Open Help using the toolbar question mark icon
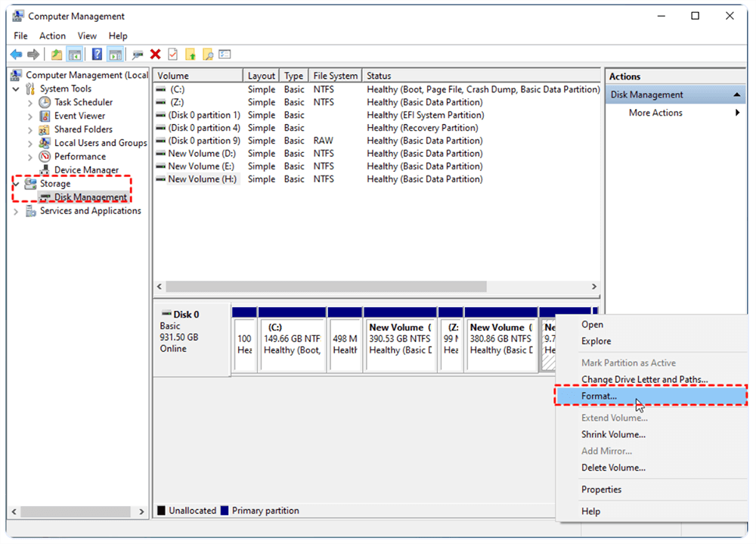The height and width of the screenshot is (544, 756). tap(97, 54)
